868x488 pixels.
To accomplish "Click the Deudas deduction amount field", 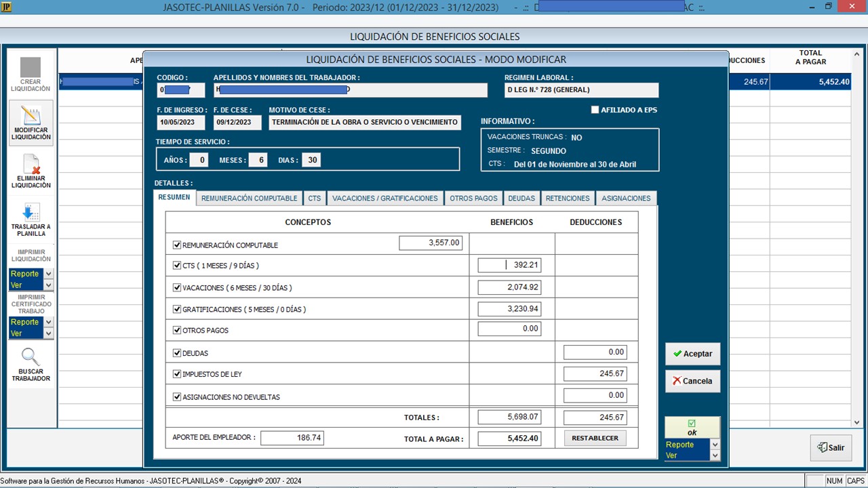I will [595, 352].
